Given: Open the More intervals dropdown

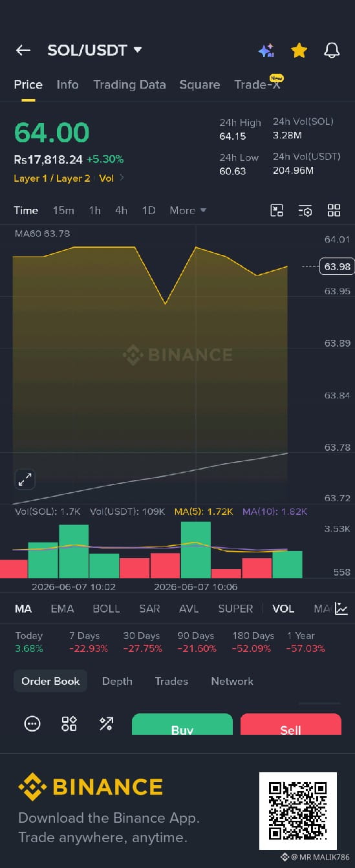Looking at the screenshot, I should click(x=188, y=210).
